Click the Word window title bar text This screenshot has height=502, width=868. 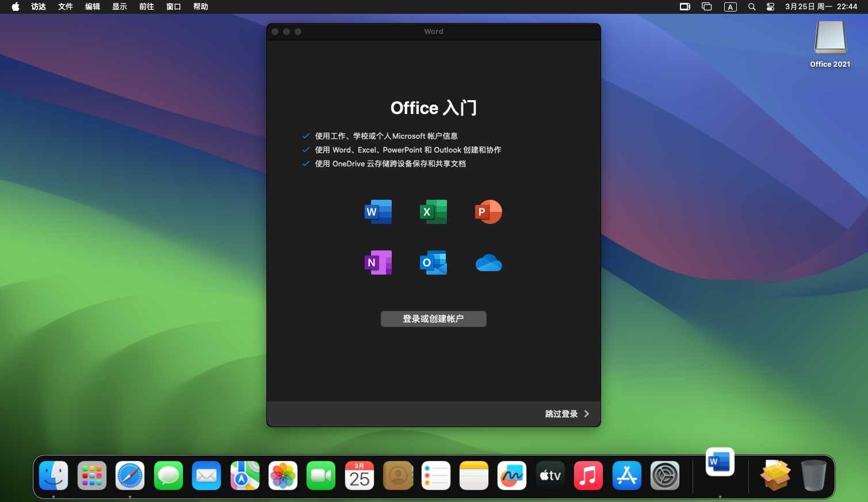[434, 32]
